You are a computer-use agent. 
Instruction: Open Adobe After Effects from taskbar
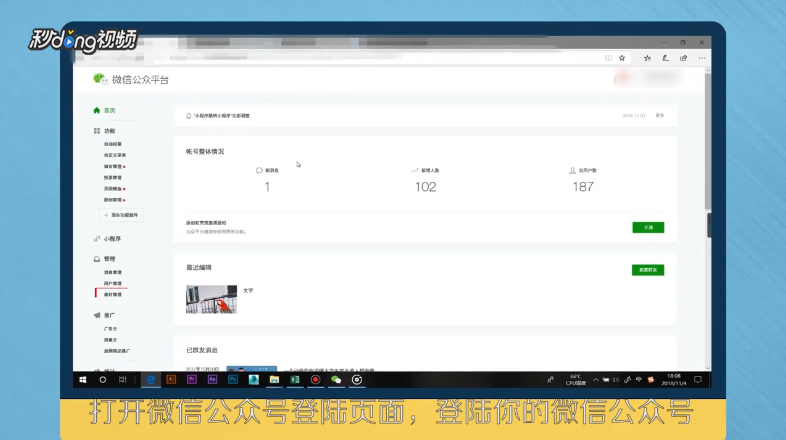[x=212, y=380]
